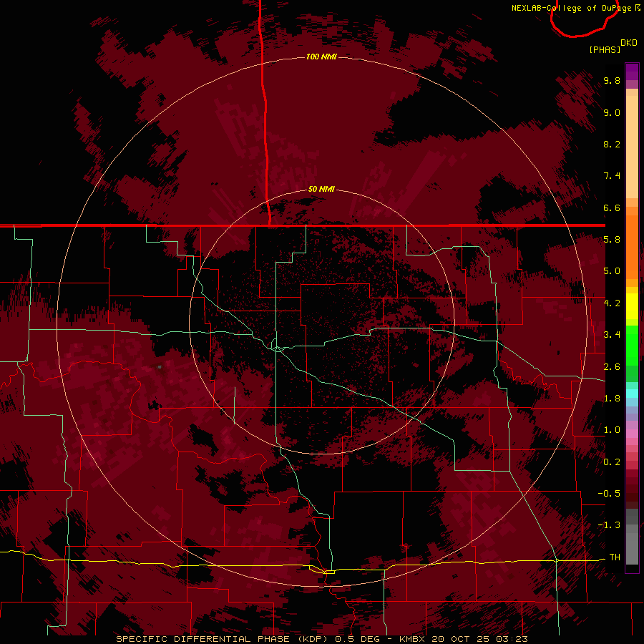Click the 9.8 value on the color scale
This screenshot has height=644, width=644.
click(x=612, y=80)
